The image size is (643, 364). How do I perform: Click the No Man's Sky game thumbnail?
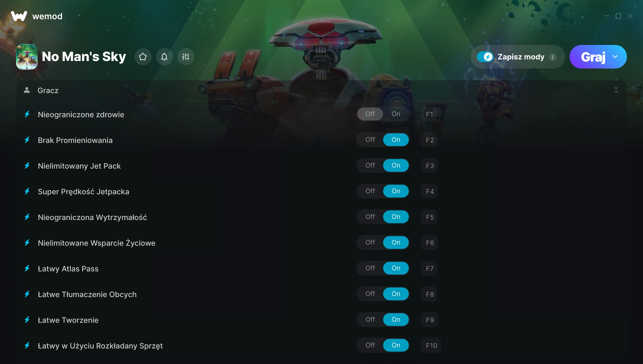pos(27,57)
